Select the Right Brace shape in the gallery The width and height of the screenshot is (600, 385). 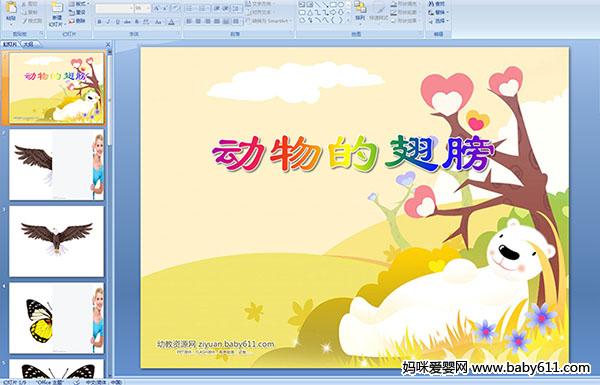(341, 20)
